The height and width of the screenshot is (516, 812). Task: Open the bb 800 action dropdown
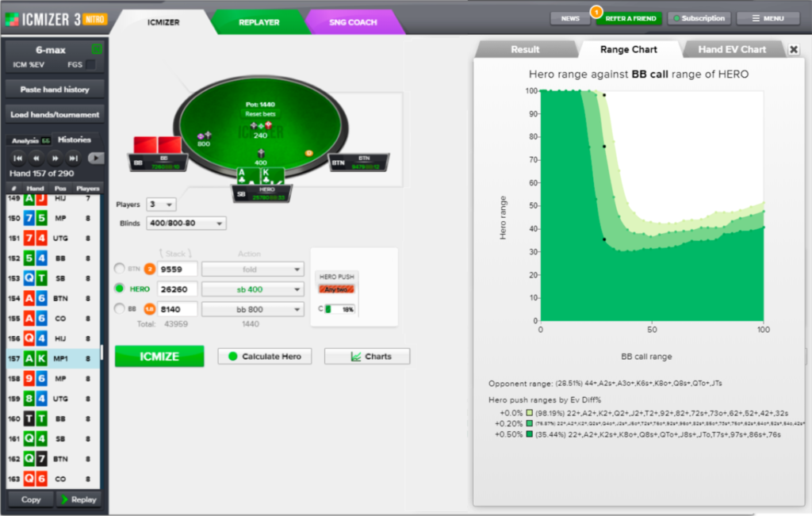coord(253,309)
